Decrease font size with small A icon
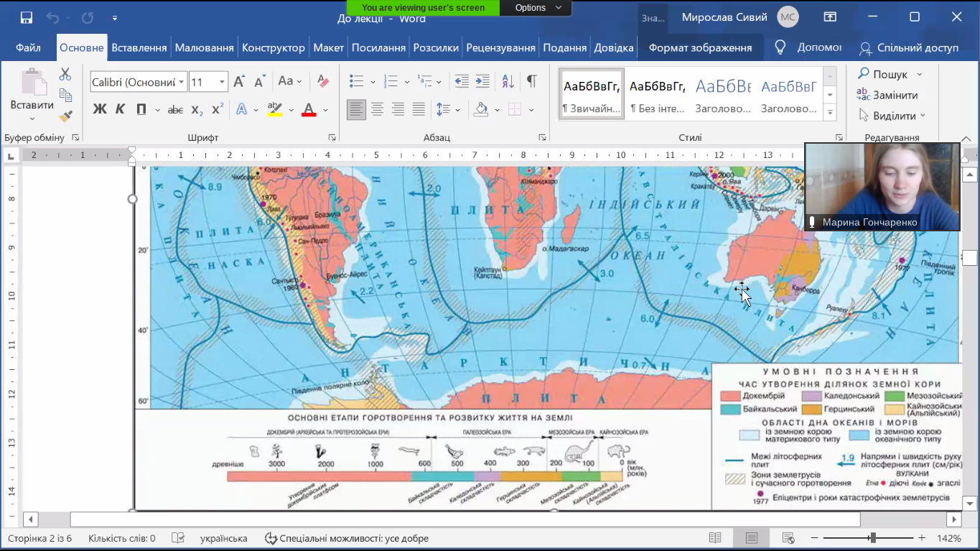980x551 pixels. (260, 81)
